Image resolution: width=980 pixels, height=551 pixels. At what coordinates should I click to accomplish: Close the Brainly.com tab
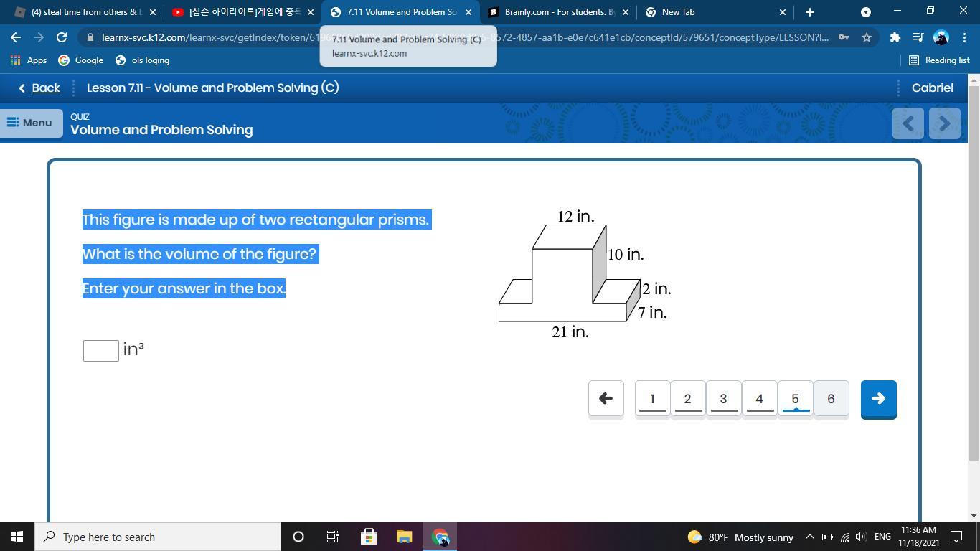(x=625, y=12)
